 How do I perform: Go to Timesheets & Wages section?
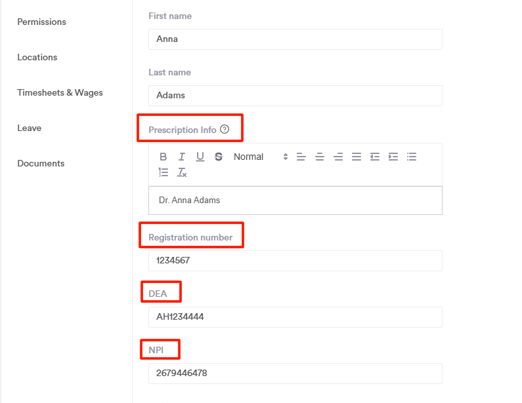click(60, 93)
